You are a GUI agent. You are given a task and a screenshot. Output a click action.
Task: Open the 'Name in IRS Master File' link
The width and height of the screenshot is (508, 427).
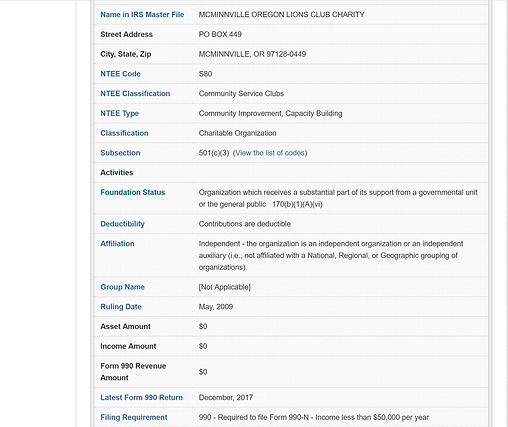[x=142, y=15]
